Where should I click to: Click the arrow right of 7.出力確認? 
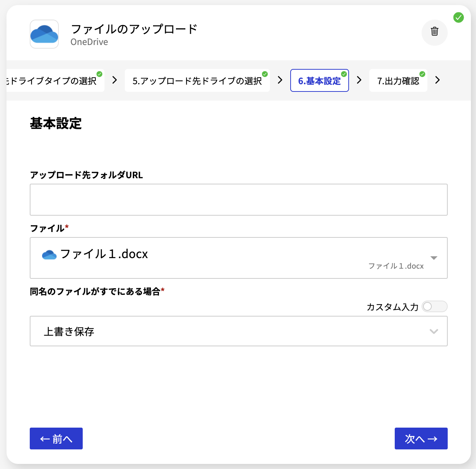click(x=438, y=80)
